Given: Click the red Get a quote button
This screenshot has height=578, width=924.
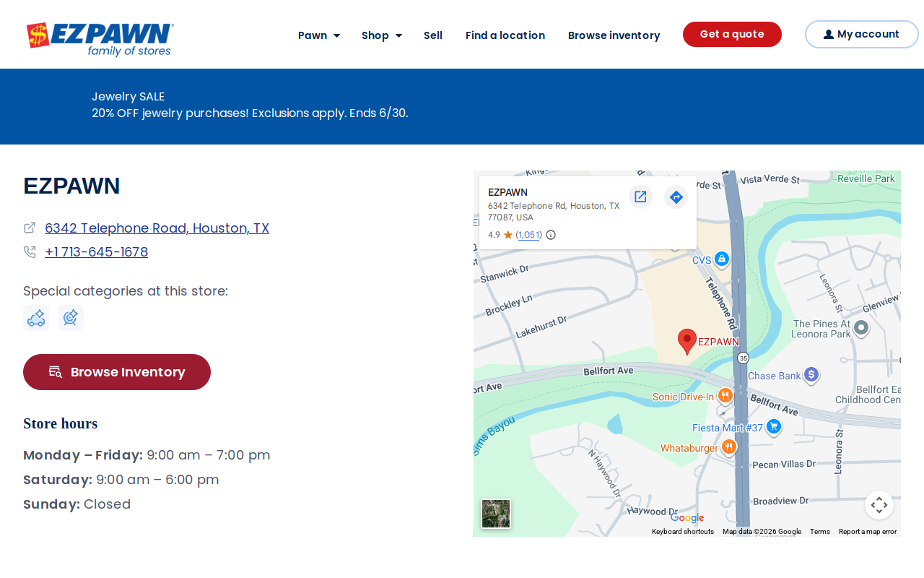Looking at the screenshot, I should [732, 34].
